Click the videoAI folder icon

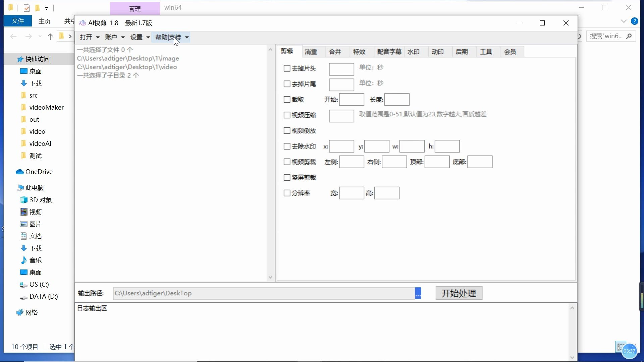pos(23,143)
